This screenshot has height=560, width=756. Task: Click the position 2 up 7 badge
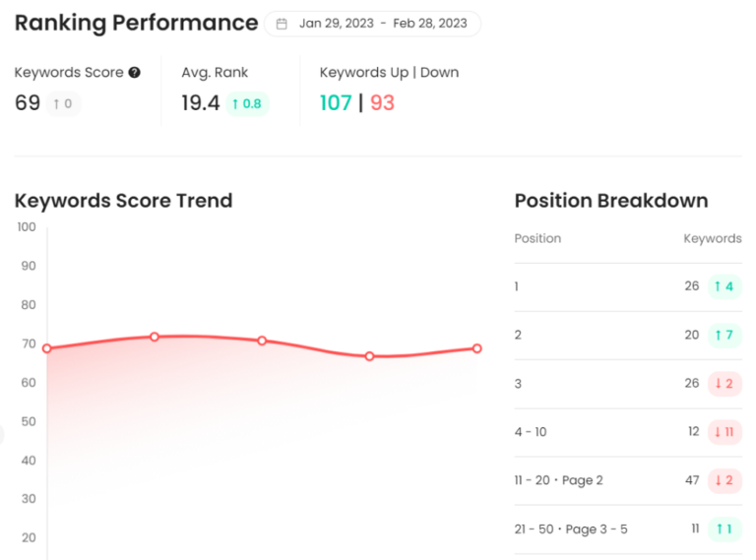click(x=724, y=335)
